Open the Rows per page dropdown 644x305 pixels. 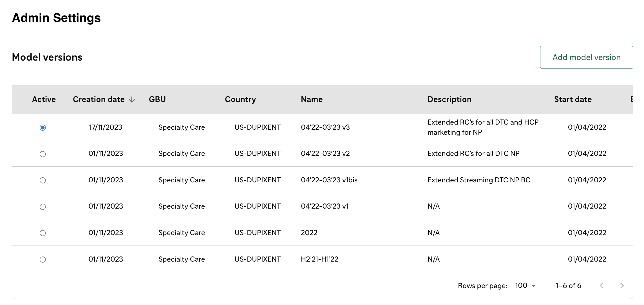tap(526, 286)
